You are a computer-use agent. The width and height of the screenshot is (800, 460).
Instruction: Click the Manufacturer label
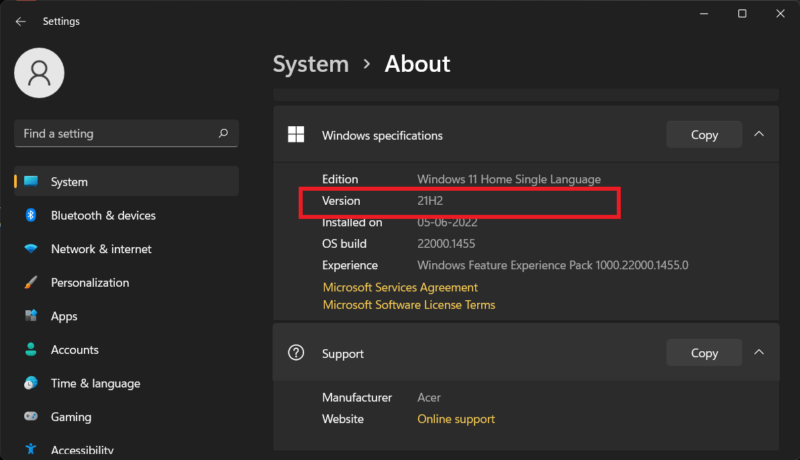click(357, 397)
